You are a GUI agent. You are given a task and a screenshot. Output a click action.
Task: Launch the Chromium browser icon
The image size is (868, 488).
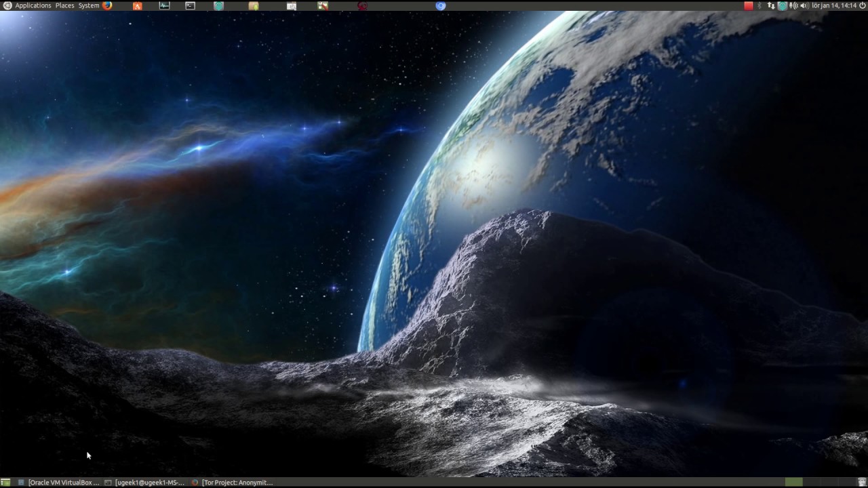[x=441, y=5]
